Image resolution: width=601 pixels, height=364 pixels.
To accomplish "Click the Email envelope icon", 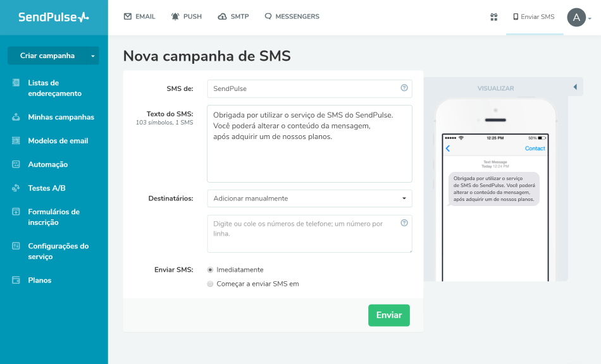I will (128, 16).
